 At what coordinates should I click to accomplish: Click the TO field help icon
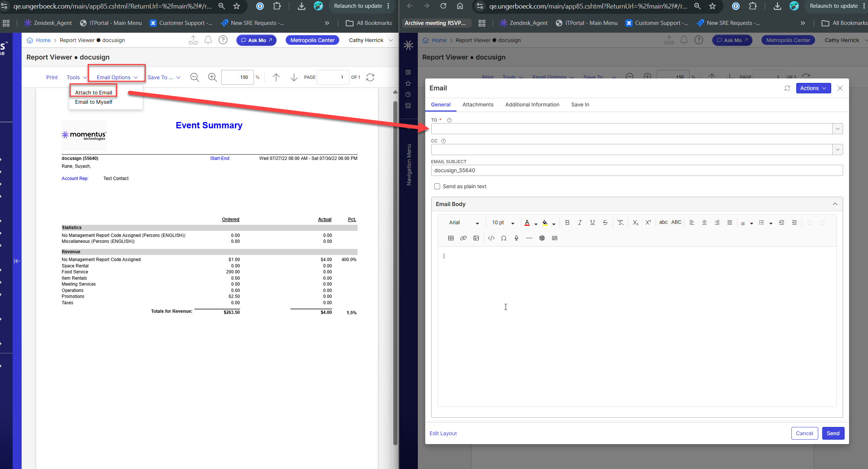pos(449,120)
